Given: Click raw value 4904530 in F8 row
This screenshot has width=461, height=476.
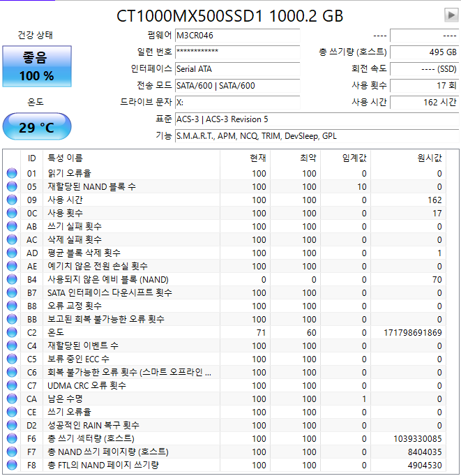Looking at the screenshot, I should click(425, 466).
